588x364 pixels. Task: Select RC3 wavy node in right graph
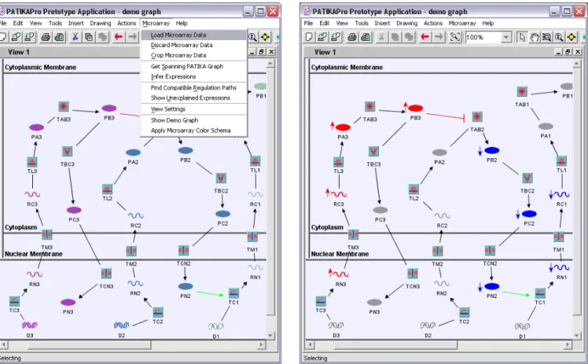pos(339,194)
